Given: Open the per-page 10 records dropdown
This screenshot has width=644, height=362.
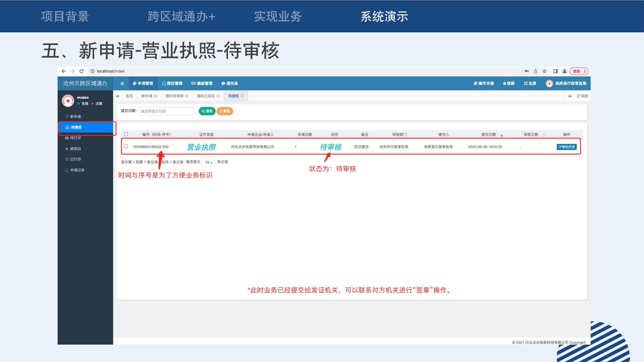Looking at the screenshot, I should 208,162.
